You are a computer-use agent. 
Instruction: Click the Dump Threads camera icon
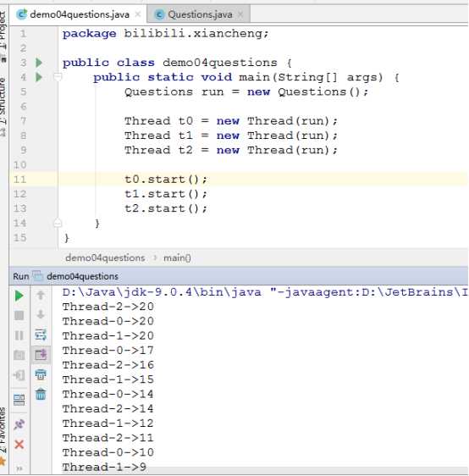pos(19,355)
